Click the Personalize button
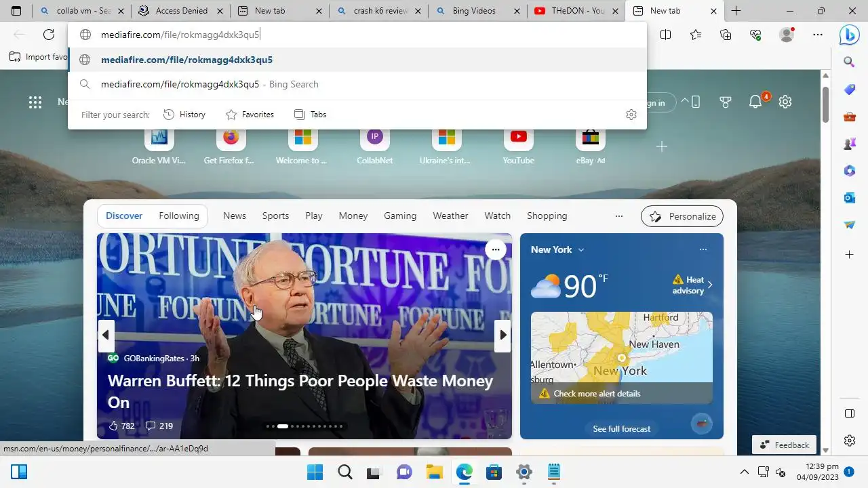The height and width of the screenshot is (488, 868). pyautogui.click(x=682, y=216)
